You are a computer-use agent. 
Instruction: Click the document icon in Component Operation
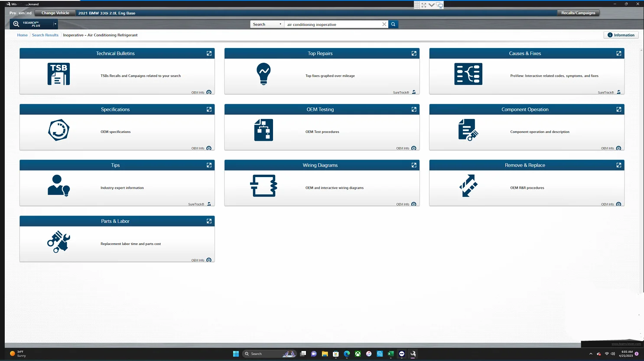[468, 130]
